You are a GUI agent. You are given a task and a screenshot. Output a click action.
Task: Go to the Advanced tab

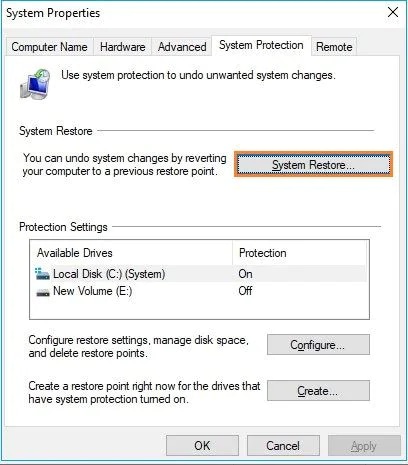coord(182,47)
